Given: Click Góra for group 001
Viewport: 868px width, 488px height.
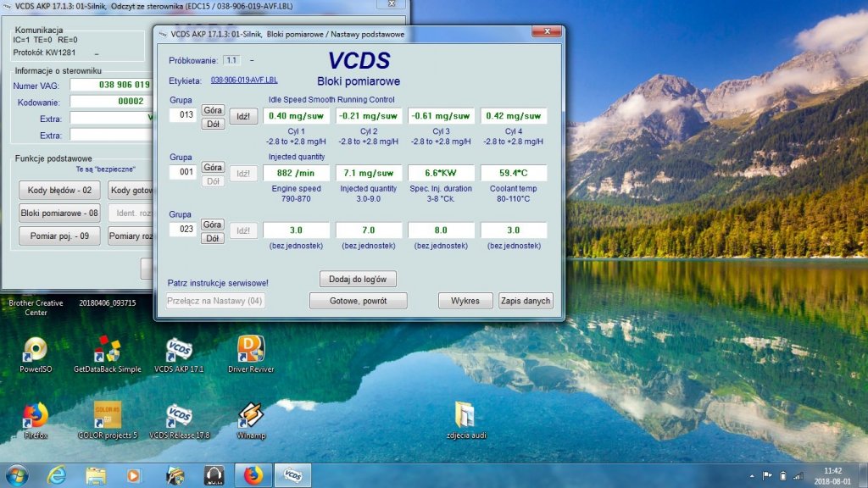Looking at the screenshot, I should point(213,167).
